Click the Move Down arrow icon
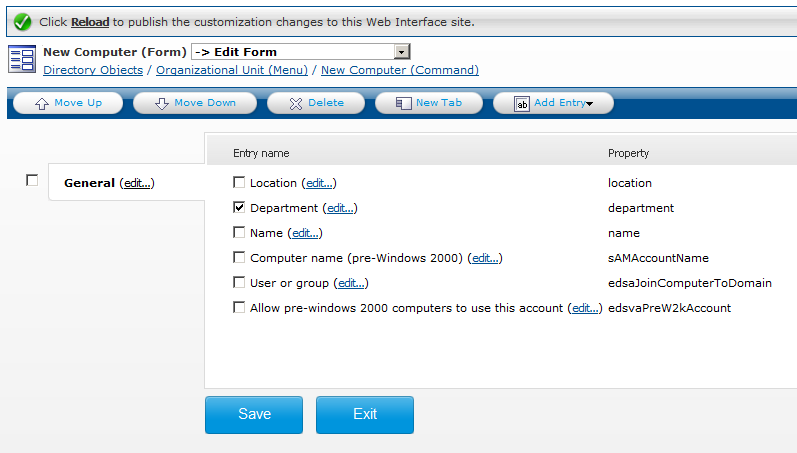This screenshot has height=453, width=797. pos(162,104)
